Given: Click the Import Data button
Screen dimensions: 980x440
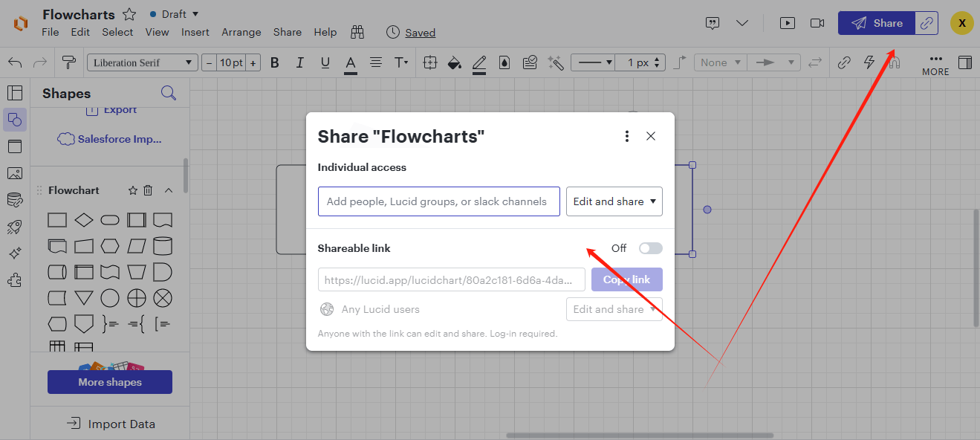Looking at the screenshot, I should (111, 424).
